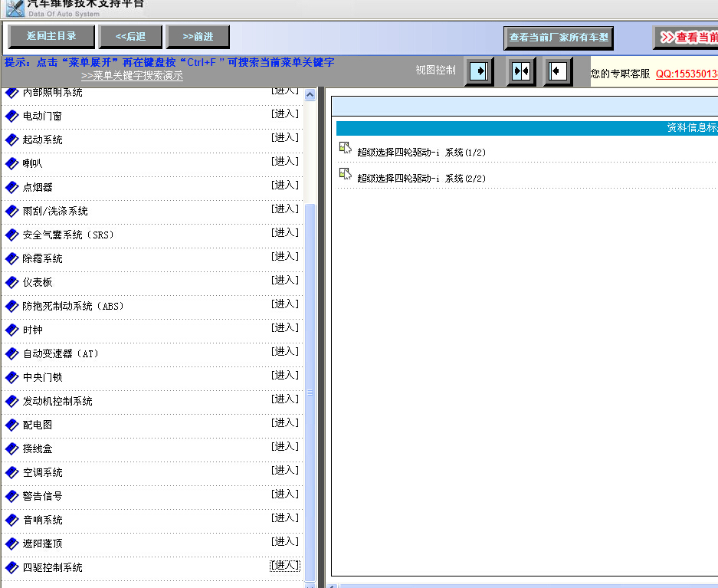Click document icon beside 系统(1/2)
718x588 pixels.
pyautogui.click(x=346, y=148)
